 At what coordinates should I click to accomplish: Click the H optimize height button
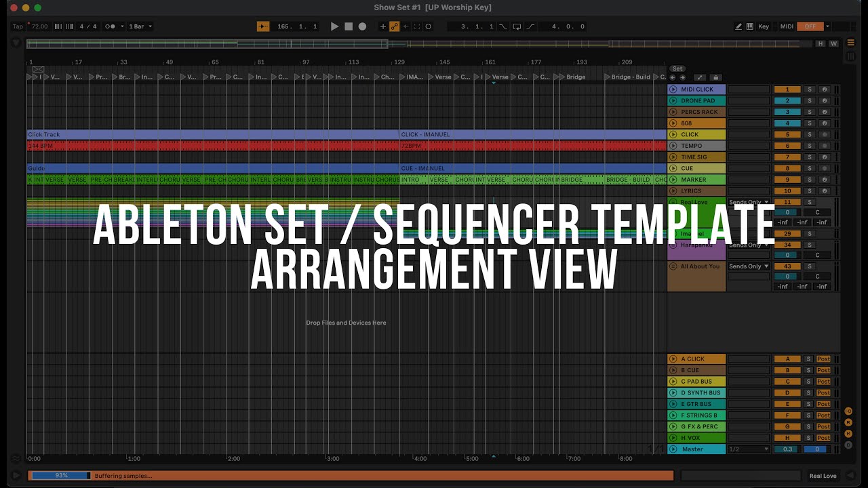821,43
